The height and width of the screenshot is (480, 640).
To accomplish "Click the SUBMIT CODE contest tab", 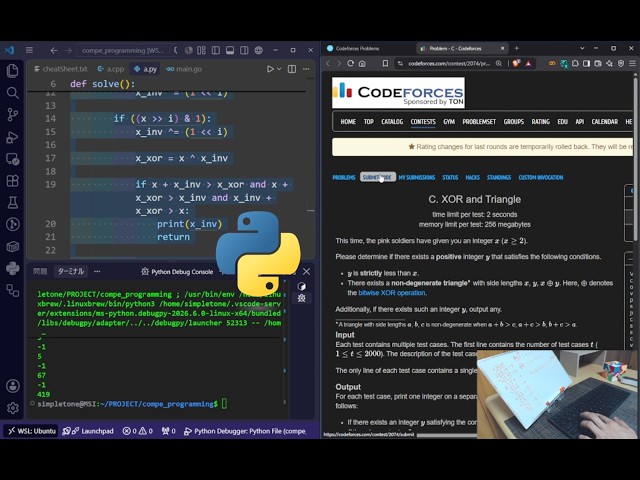I will pyautogui.click(x=378, y=177).
